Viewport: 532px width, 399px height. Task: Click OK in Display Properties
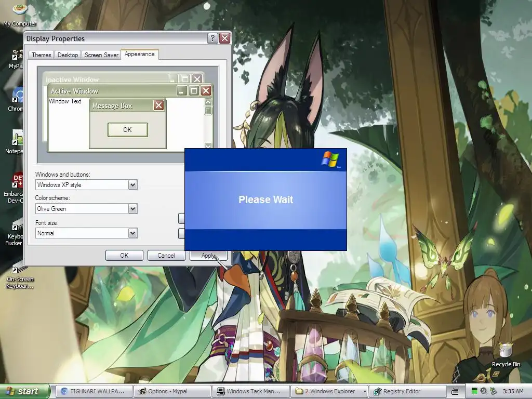pyautogui.click(x=124, y=256)
